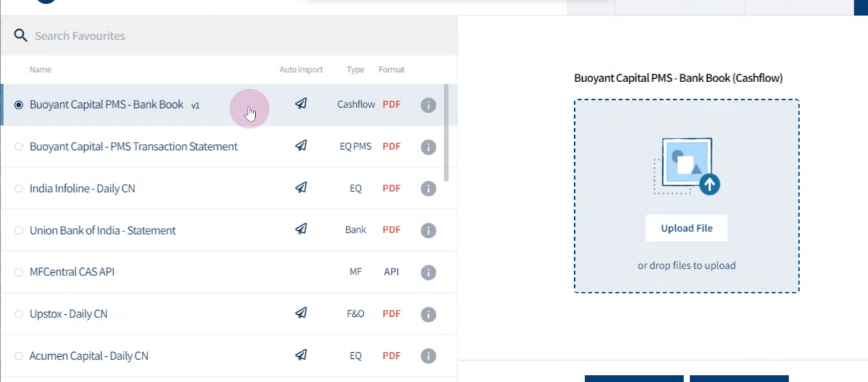Click info icon for Acumen Capital row

tap(428, 356)
